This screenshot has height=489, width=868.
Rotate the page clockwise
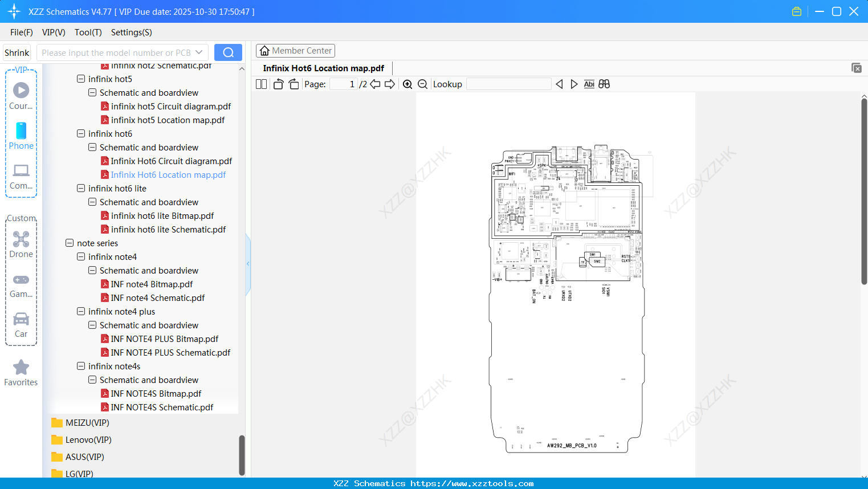(294, 84)
